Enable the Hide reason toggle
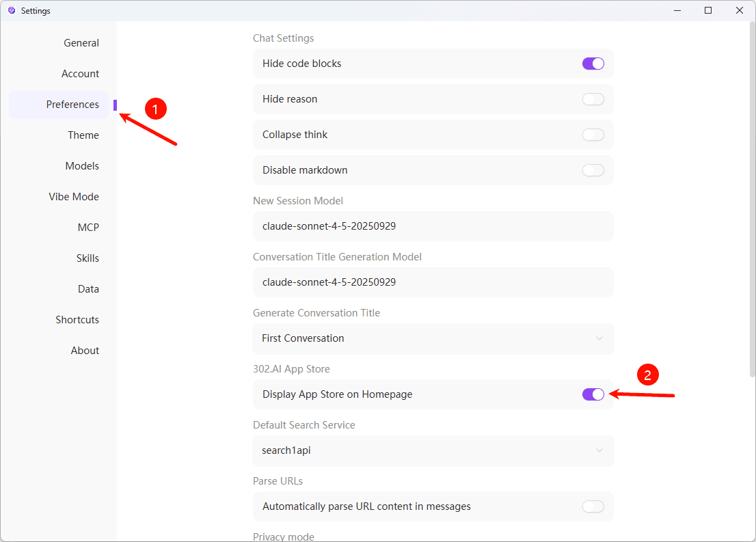 [x=593, y=98]
